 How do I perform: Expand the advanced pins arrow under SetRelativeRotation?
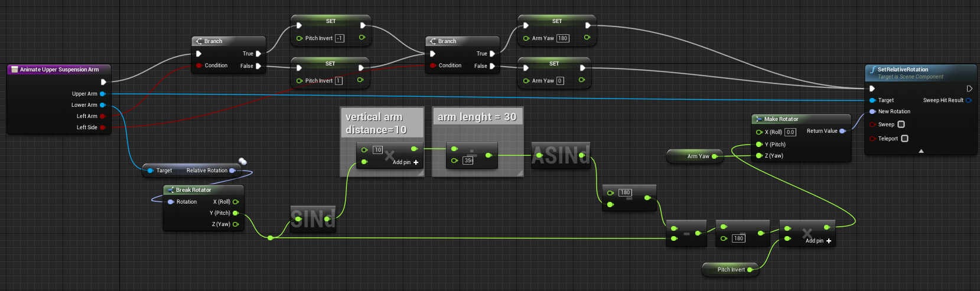coord(921,151)
